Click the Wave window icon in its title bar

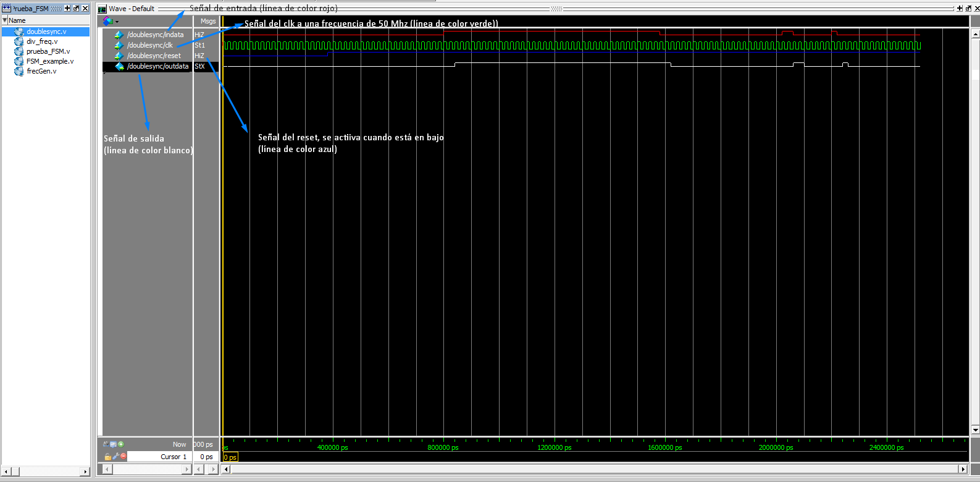tap(103, 9)
